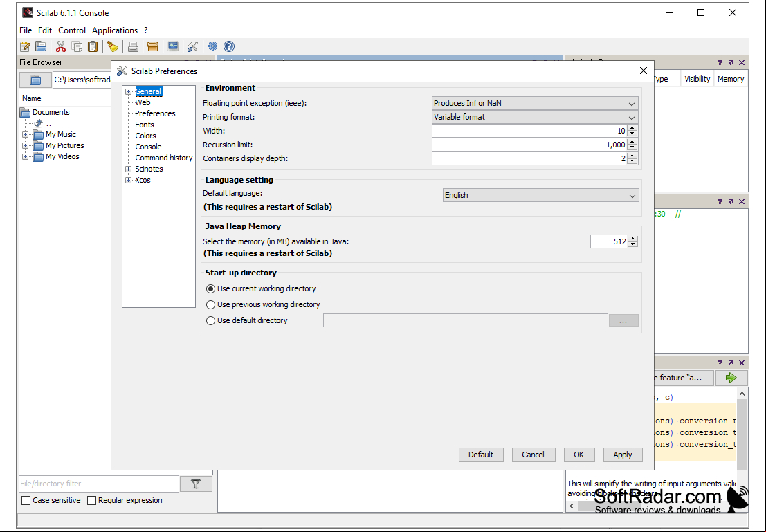Open Help browser question mark icon
The width and height of the screenshot is (766, 532).
point(228,46)
